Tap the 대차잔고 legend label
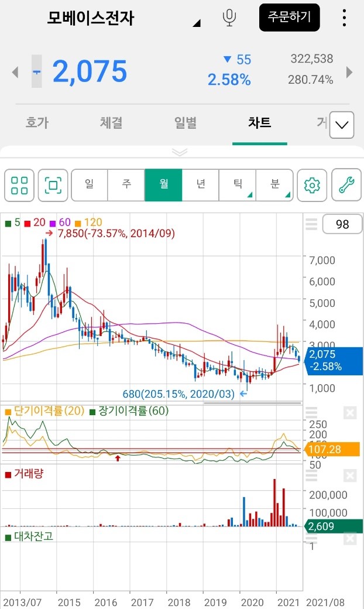Image resolution: width=364 pixels, height=609 pixels. click(x=29, y=536)
